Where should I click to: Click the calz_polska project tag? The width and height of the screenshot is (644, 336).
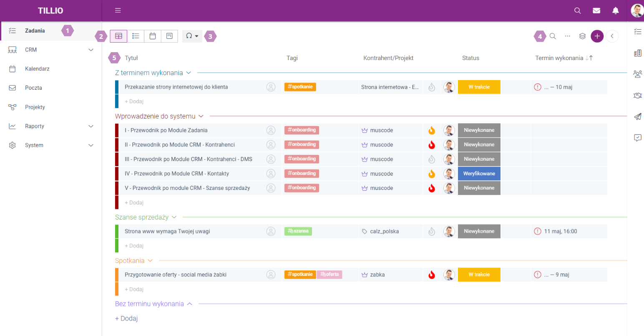click(380, 231)
